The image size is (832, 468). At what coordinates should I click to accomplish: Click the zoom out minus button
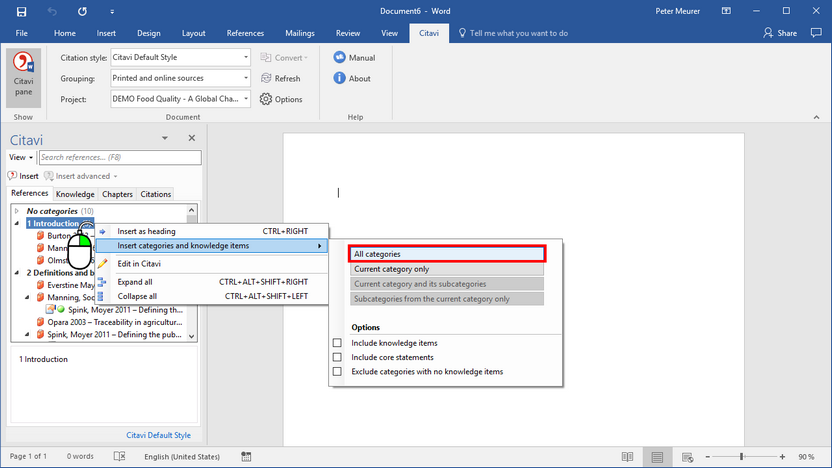[708, 456]
